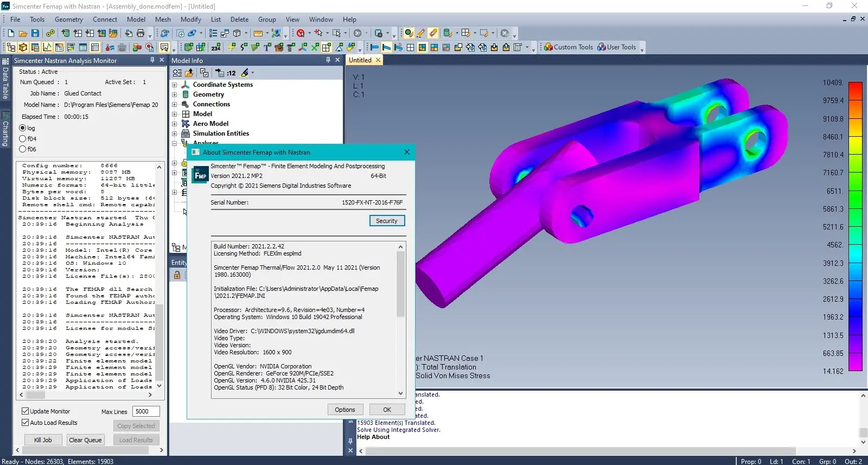
Task: Click the Print icon in the toolbar
Action: [141, 33]
